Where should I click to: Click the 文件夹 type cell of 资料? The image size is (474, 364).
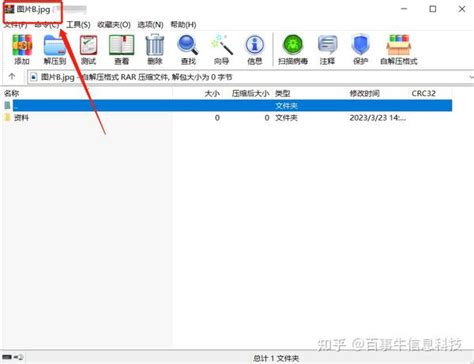coord(286,118)
